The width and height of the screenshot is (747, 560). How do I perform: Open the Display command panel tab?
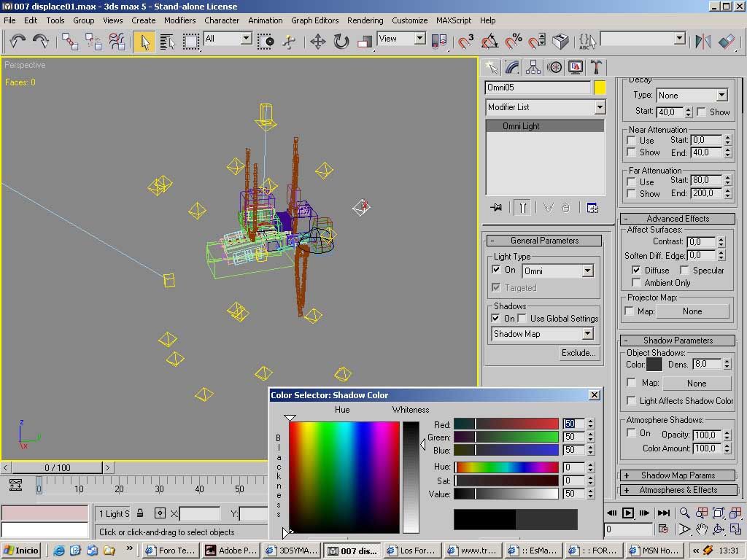pos(576,67)
